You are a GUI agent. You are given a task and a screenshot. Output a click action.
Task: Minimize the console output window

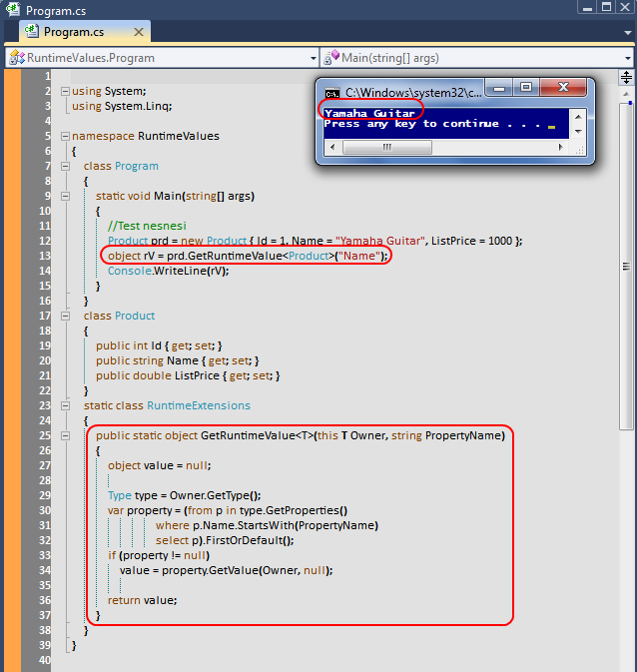[506, 89]
